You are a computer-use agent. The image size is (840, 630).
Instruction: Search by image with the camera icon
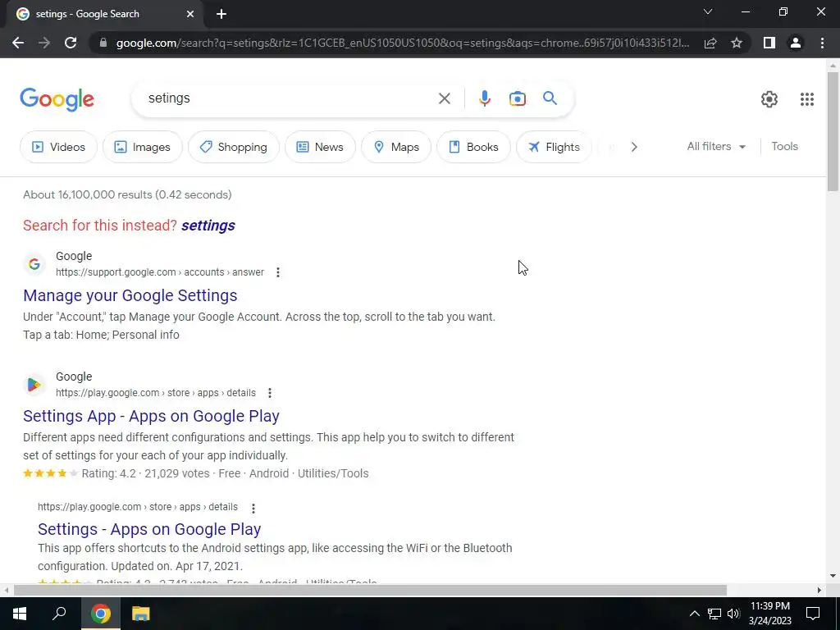517,98
